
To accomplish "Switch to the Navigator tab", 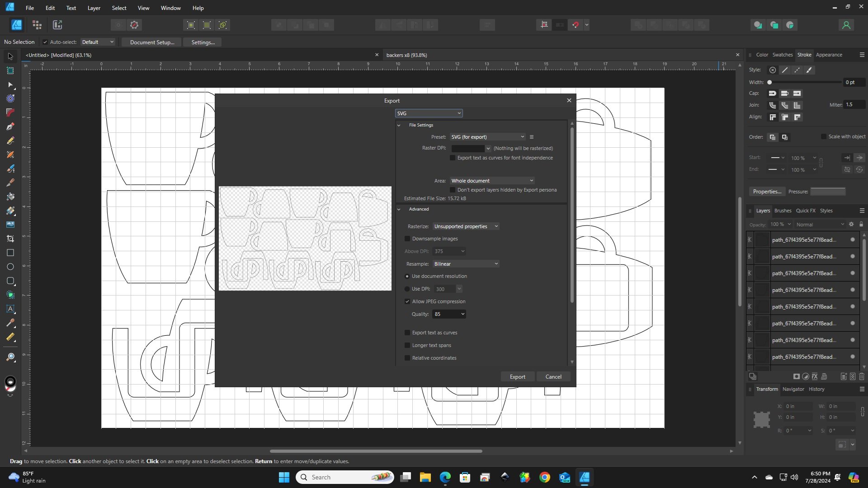I will coord(793,389).
